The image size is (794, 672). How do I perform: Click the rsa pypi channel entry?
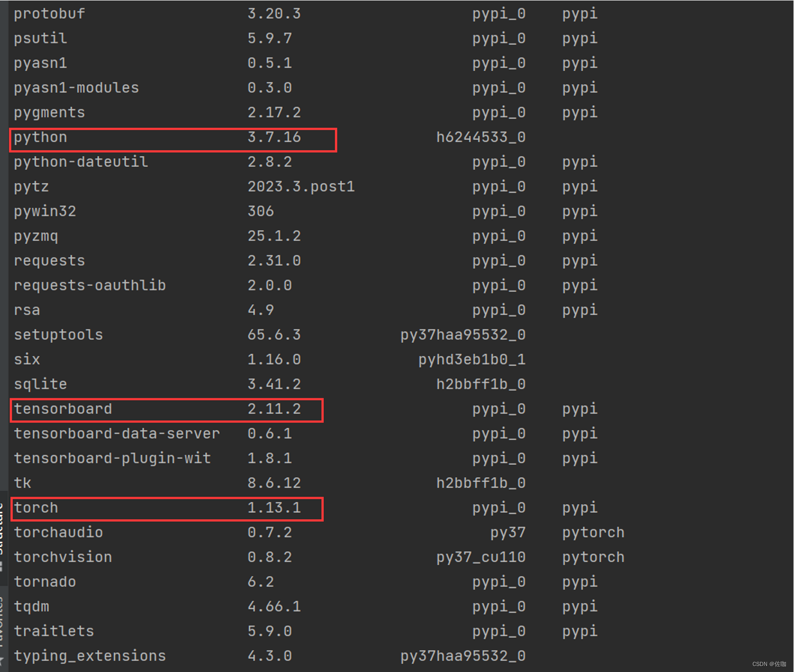[x=580, y=311]
